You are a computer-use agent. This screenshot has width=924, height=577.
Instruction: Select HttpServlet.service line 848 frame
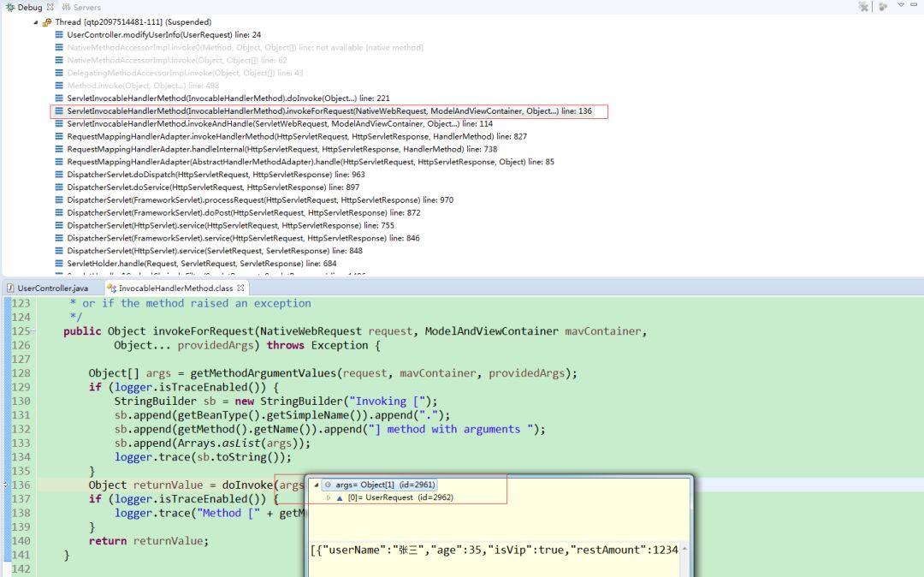(x=215, y=251)
